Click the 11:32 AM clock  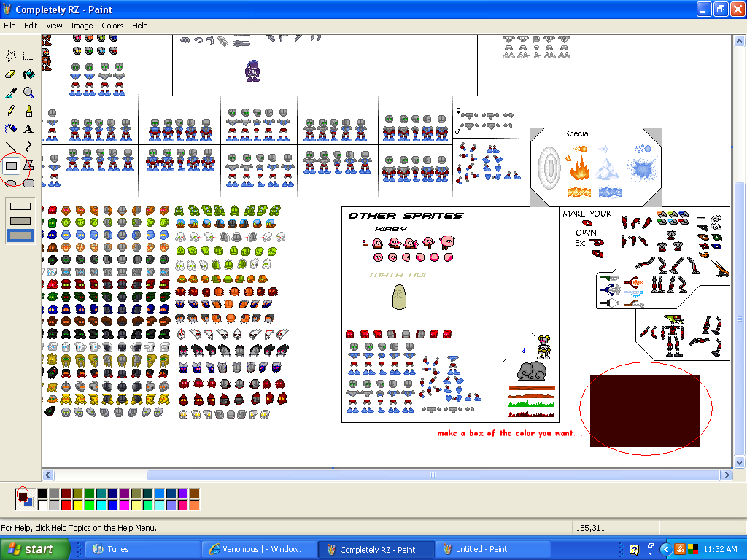(x=720, y=549)
